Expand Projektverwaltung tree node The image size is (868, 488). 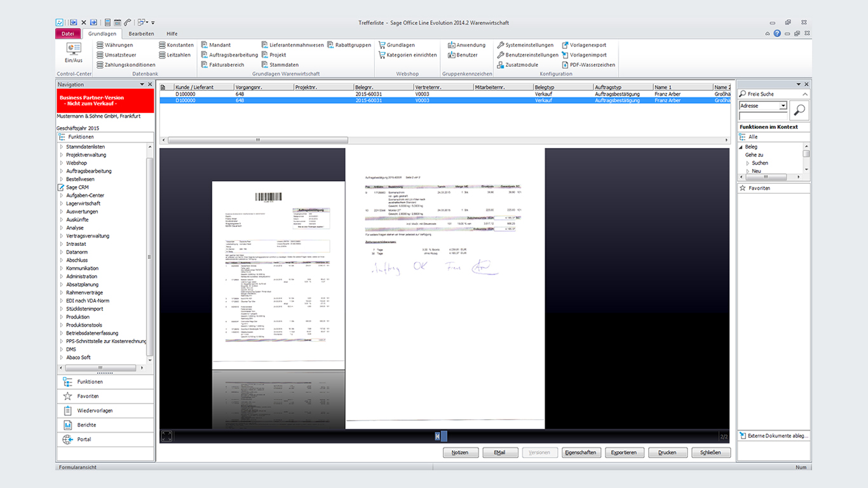(62, 155)
